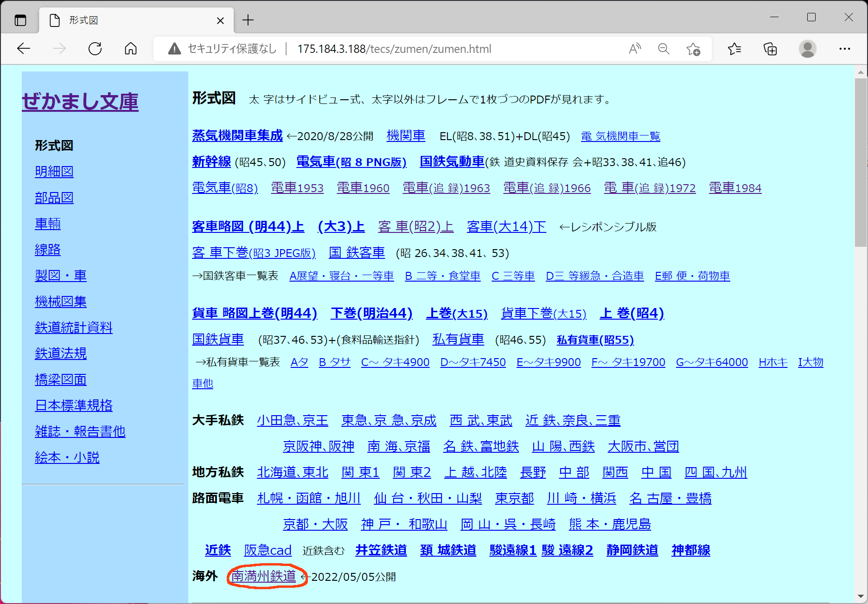Screen dimensions: 868x604
Task: Open the A展望・寝台・一等車 link
Action: click(342, 276)
